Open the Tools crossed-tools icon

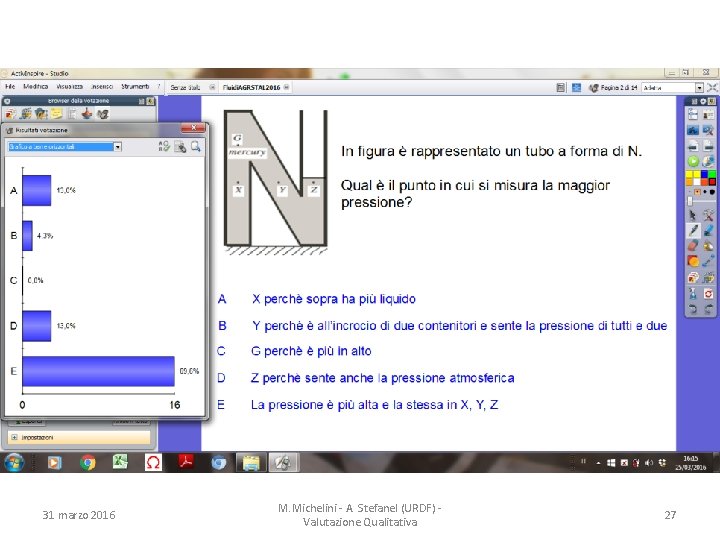(709, 215)
